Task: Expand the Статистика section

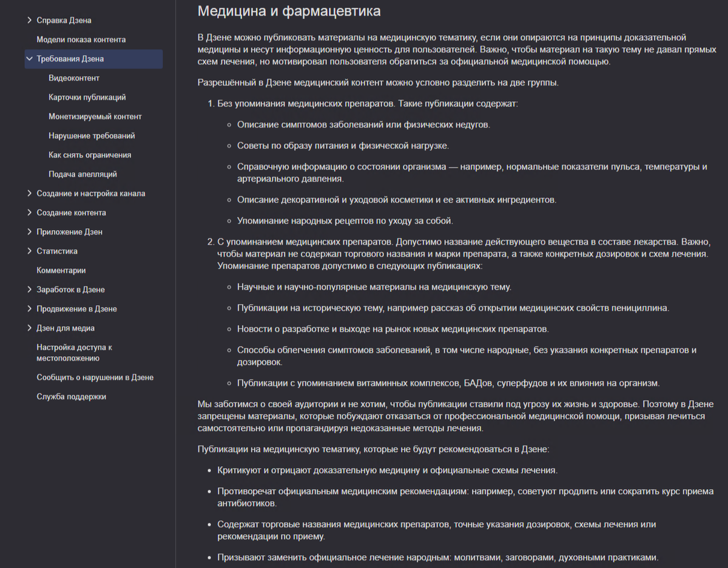Action: tap(63, 251)
